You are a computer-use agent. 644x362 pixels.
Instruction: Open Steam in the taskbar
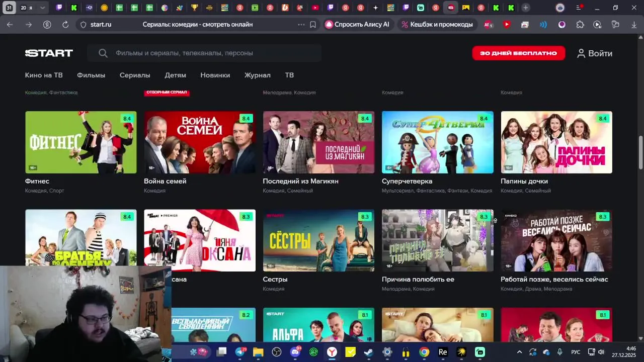click(369, 352)
